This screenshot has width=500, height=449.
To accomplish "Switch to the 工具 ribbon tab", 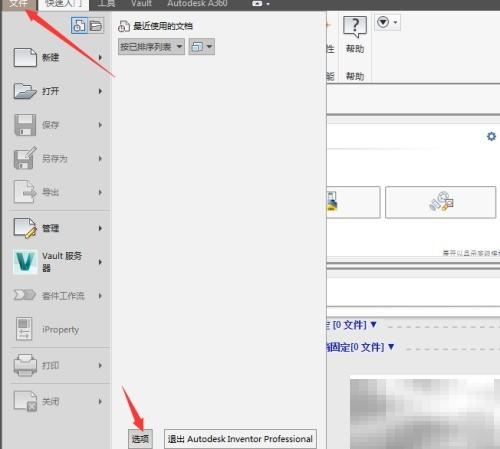I will point(107,4).
